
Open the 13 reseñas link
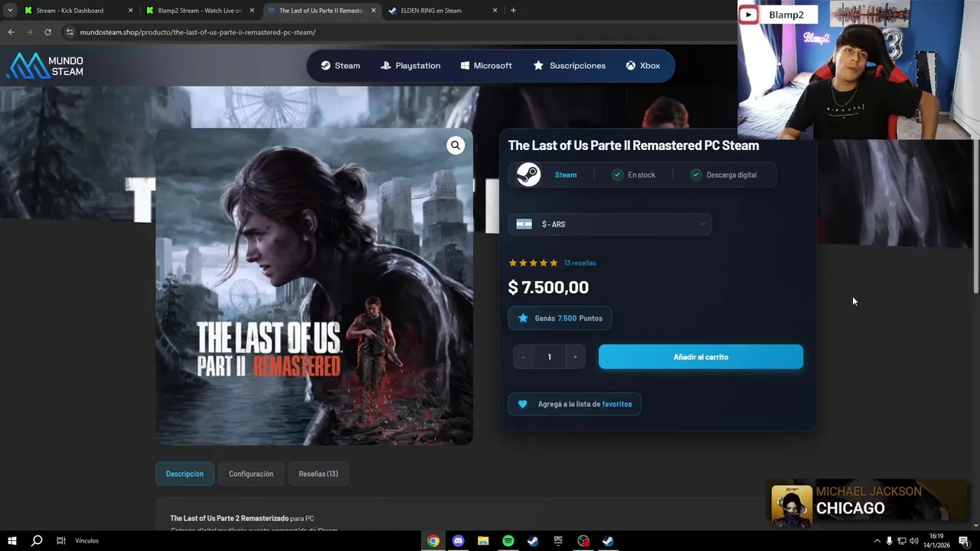click(580, 263)
